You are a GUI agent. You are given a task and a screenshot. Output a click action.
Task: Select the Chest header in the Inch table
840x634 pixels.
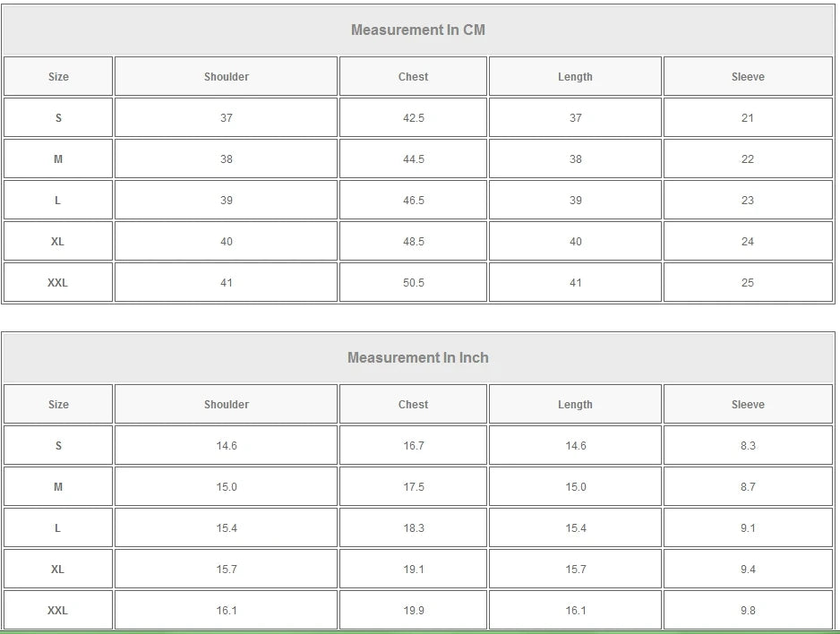tap(414, 405)
